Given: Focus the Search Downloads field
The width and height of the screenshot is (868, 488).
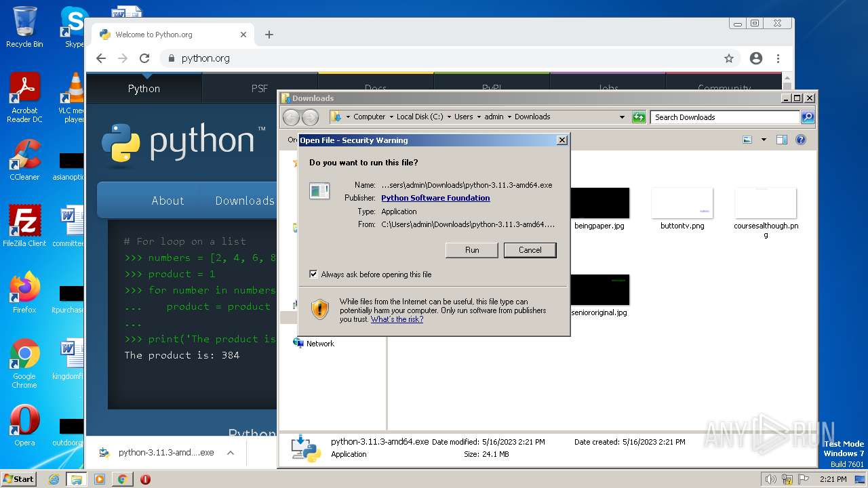Looking at the screenshot, I should click(725, 117).
